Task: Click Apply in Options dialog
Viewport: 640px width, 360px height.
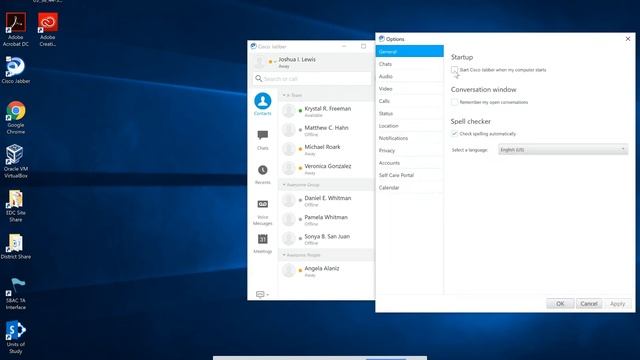Action: coord(618,304)
